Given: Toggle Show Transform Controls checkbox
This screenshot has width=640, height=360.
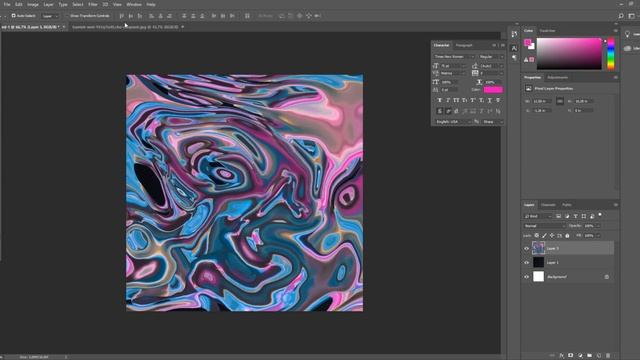Looking at the screenshot, I should point(67,16).
